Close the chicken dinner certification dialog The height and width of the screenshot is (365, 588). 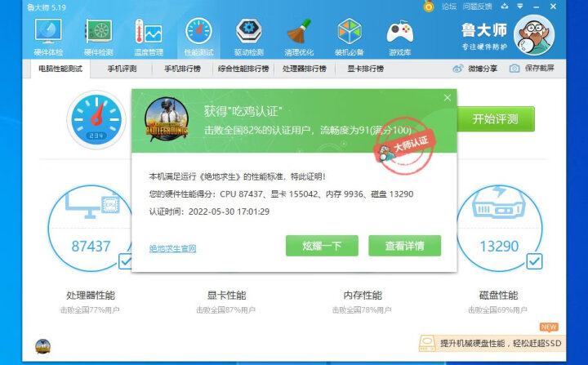(447, 98)
